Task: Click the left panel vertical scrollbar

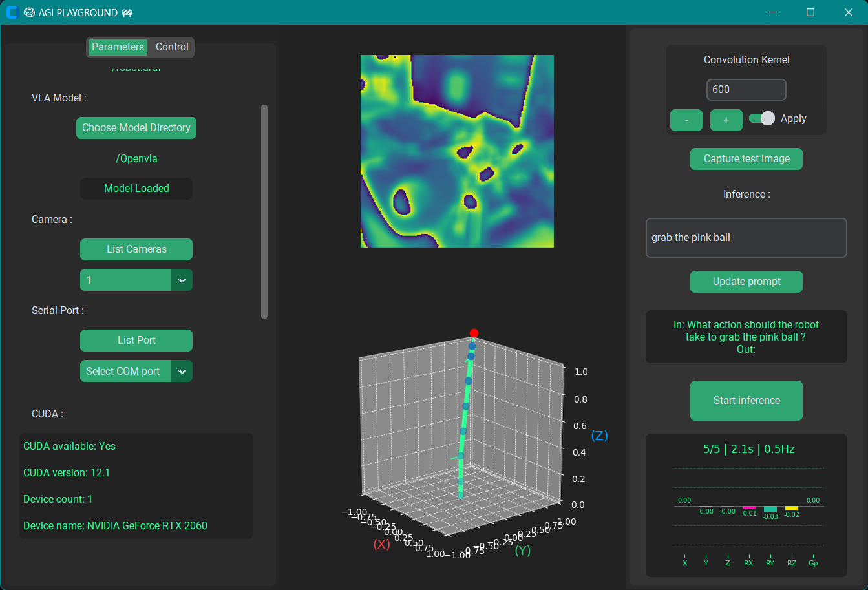Action: tap(264, 211)
